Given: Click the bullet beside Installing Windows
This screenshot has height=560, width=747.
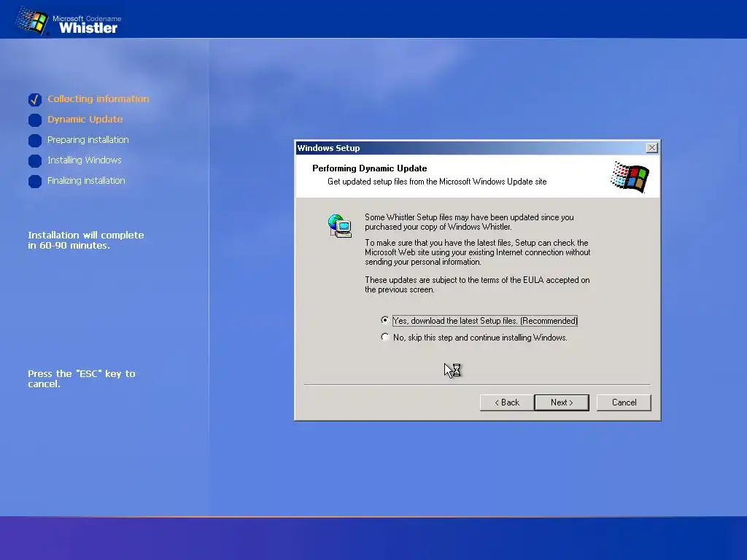Looking at the screenshot, I should (x=35, y=161).
